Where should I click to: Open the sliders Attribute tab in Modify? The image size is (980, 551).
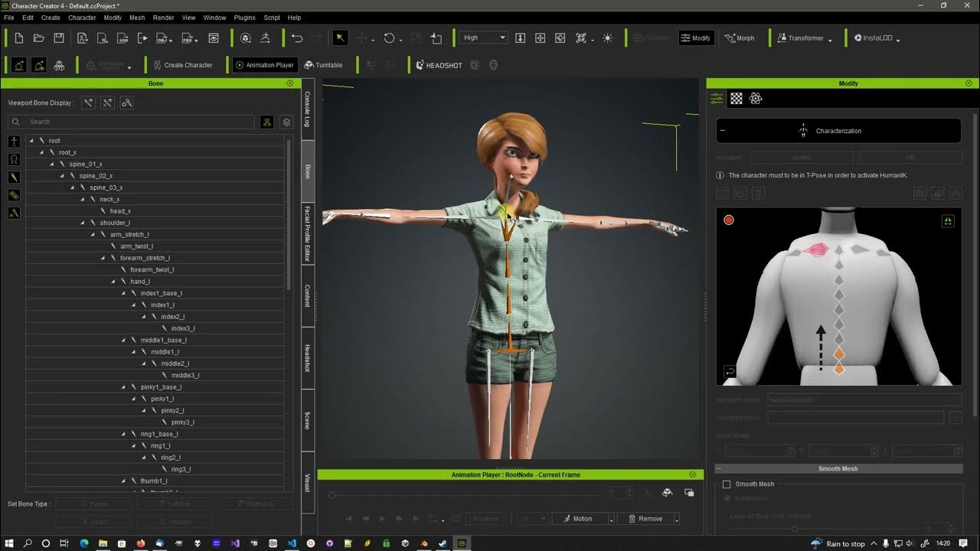pyautogui.click(x=717, y=98)
